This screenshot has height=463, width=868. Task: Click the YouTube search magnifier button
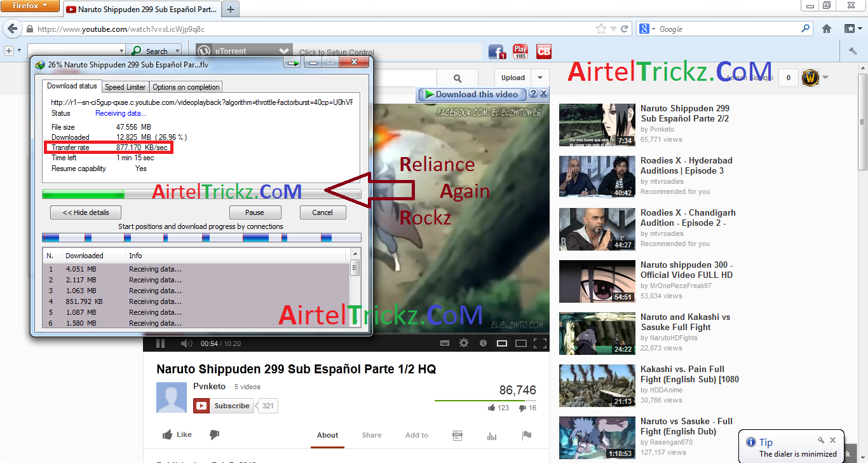coord(458,78)
